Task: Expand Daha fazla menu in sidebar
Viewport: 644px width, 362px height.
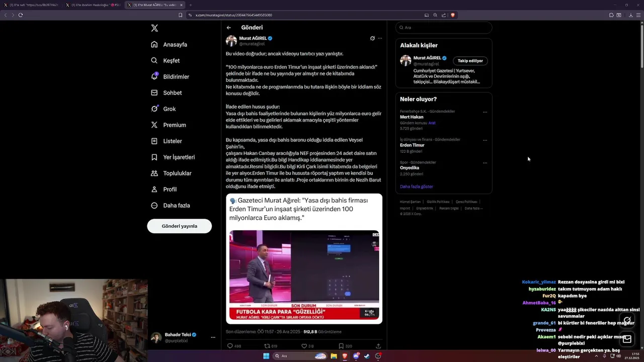Action: (x=170, y=205)
